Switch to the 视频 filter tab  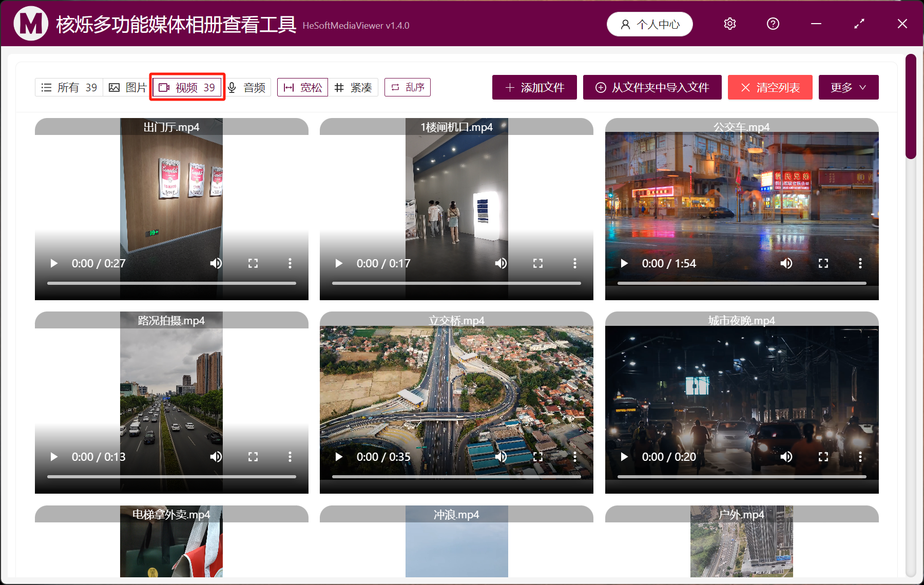coord(187,87)
